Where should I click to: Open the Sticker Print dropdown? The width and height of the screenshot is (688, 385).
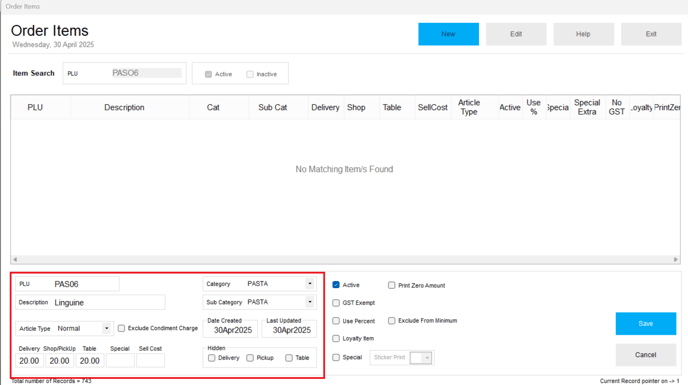tap(426, 358)
